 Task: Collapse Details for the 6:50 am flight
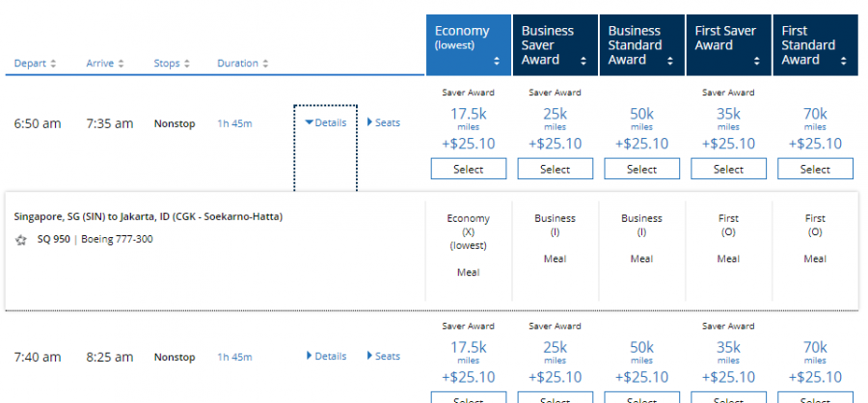pyautogui.click(x=326, y=122)
